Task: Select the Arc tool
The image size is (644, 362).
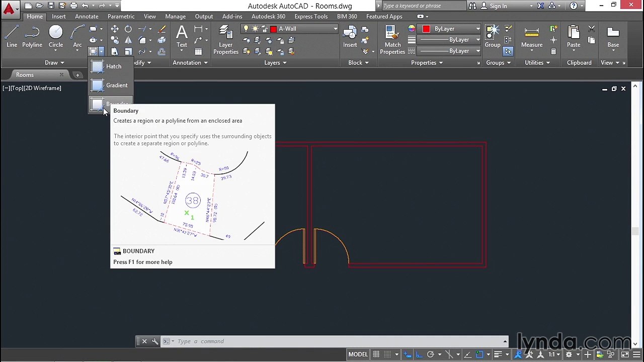Action: point(77,37)
